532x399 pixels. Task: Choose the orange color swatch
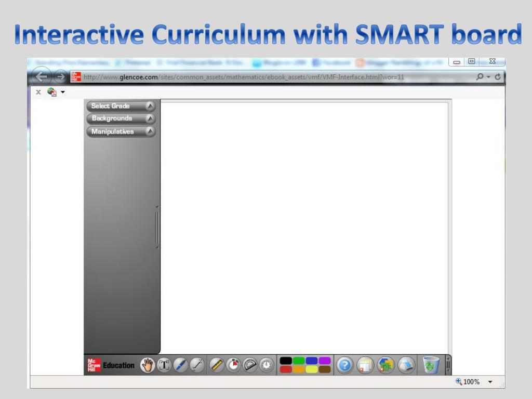(299, 369)
